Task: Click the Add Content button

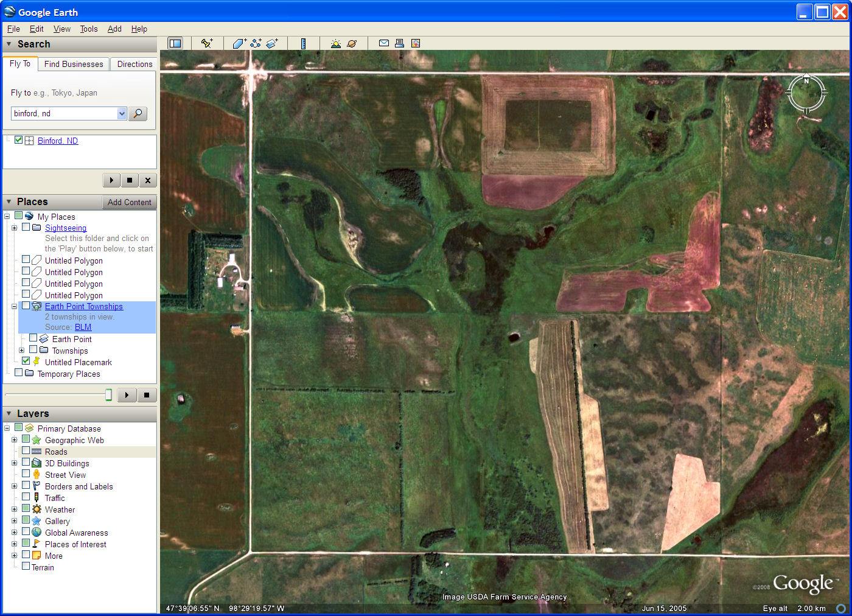Action: click(129, 202)
